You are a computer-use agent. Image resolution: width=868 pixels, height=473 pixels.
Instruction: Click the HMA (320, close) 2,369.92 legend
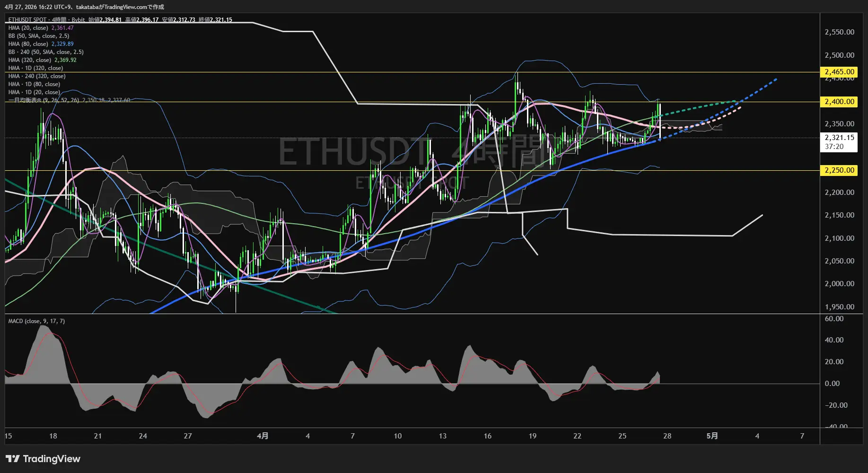(42, 60)
